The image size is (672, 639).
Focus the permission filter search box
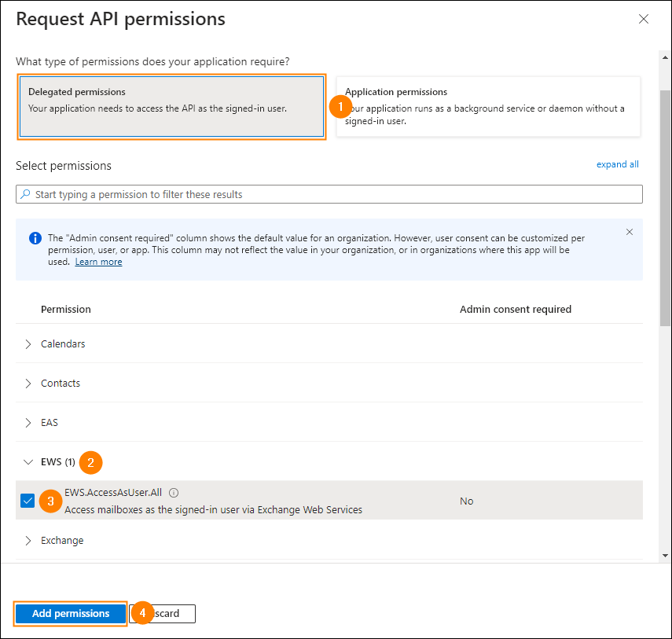click(329, 194)
